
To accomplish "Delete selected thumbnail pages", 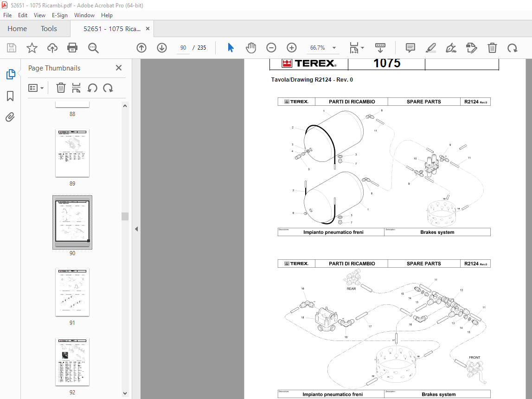I will 61,88.
